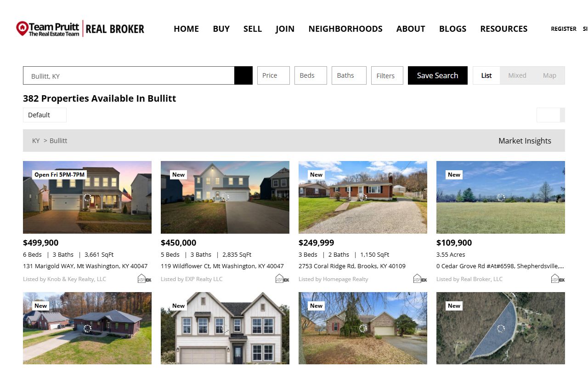
Task: Click the Save Search button
Action: click(438, 75)
